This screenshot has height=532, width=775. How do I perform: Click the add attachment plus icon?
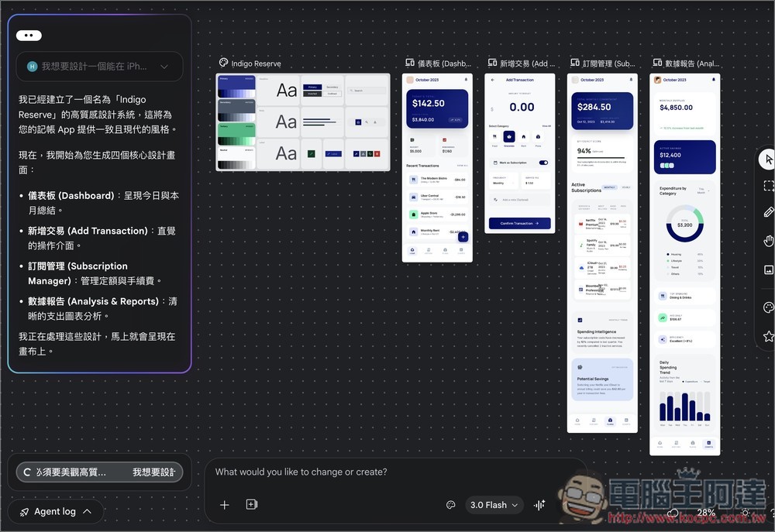pos(225,504)
